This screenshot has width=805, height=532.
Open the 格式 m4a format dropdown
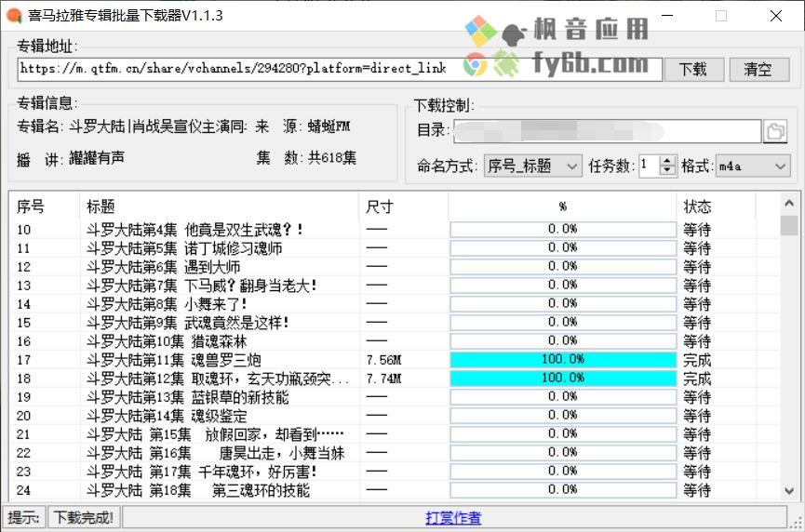pyautogui.click(x=752, y=166)
